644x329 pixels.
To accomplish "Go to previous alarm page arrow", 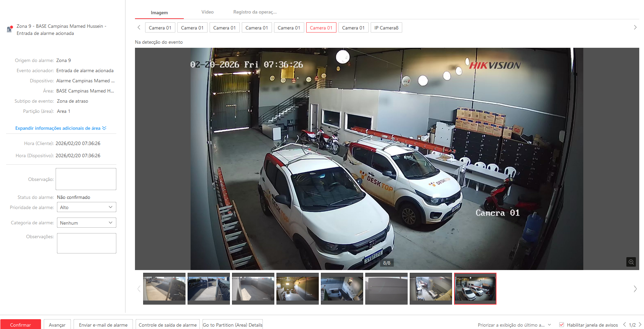I will (624, 325).
